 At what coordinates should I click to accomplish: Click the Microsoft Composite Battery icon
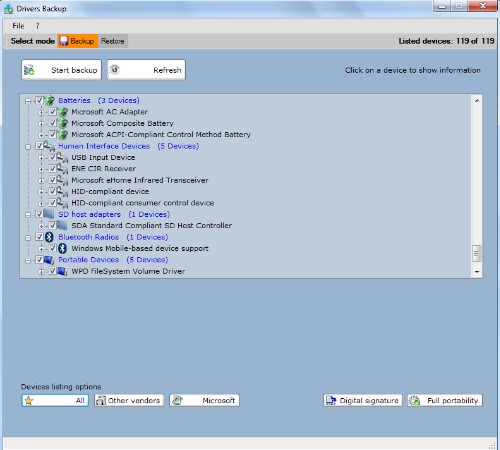[x=63, y=123]
